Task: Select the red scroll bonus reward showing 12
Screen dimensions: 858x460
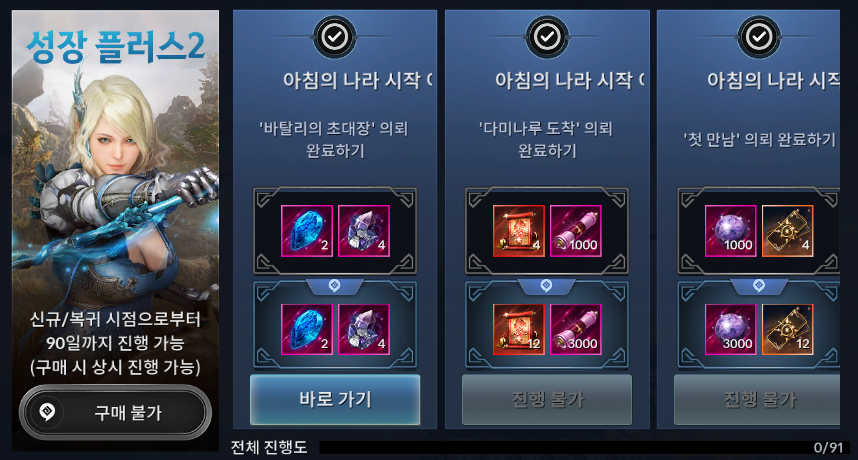Action: [519, 329]
